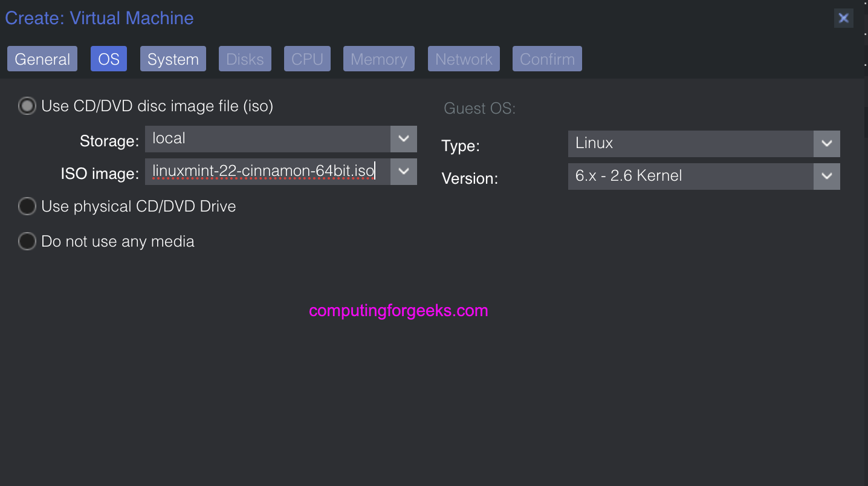Click inside the ISO image text field
868x486 pixels.
pyautogui.click(x=266, y=172)
